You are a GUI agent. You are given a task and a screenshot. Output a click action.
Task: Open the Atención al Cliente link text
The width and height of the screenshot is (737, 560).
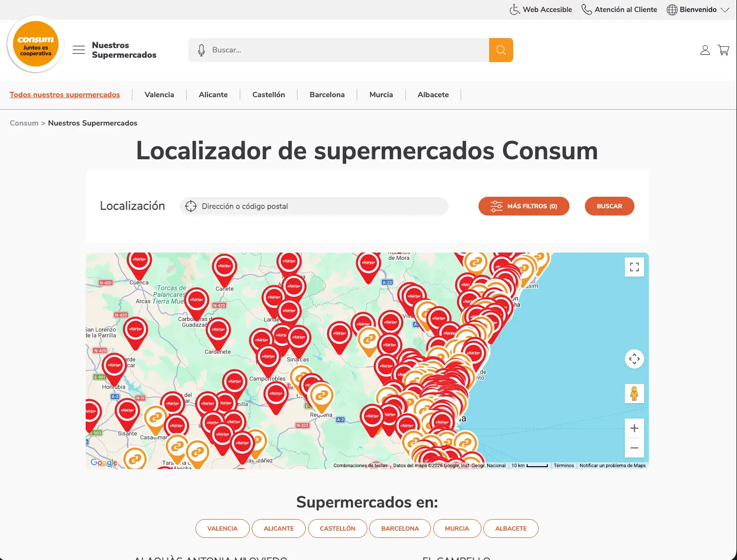click(x=626, y=10)
